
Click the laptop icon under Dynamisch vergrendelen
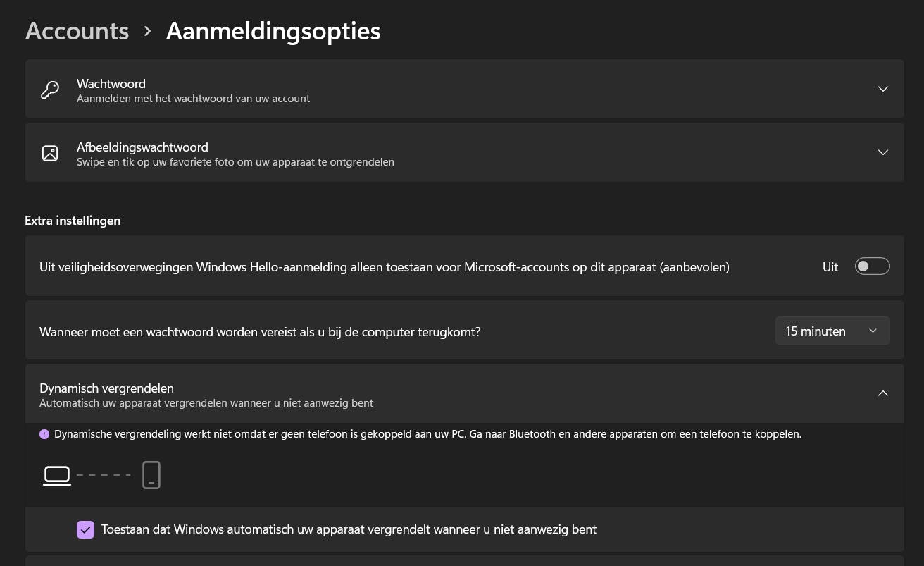[x=57, y=476]
